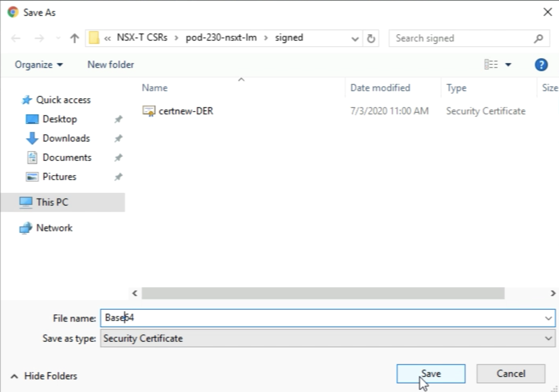
Task: Select the certnew-DER certificate file
Action: click(x=185, y=111)
